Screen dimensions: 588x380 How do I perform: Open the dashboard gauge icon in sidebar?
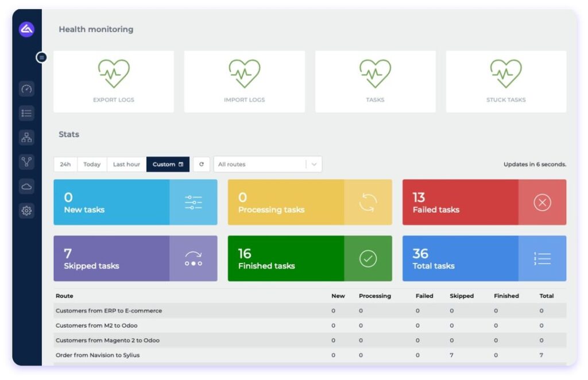tap(26, 88)
